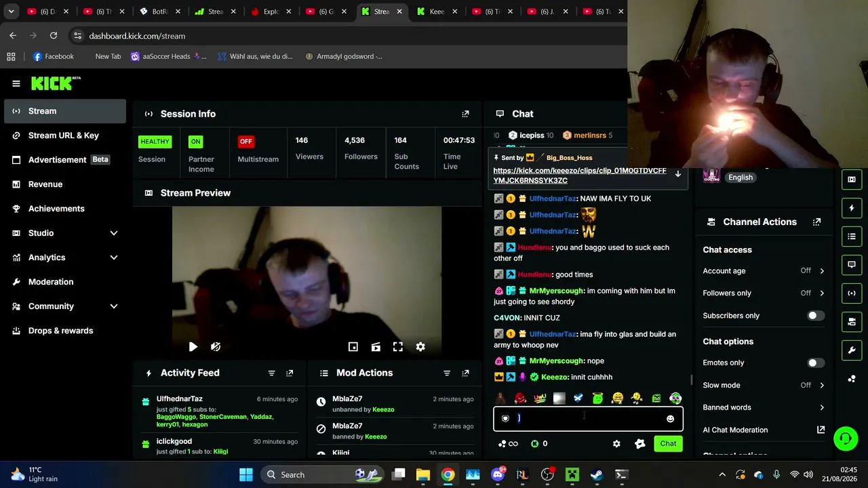Expand the Analytics sidebar section

[114, 258]
